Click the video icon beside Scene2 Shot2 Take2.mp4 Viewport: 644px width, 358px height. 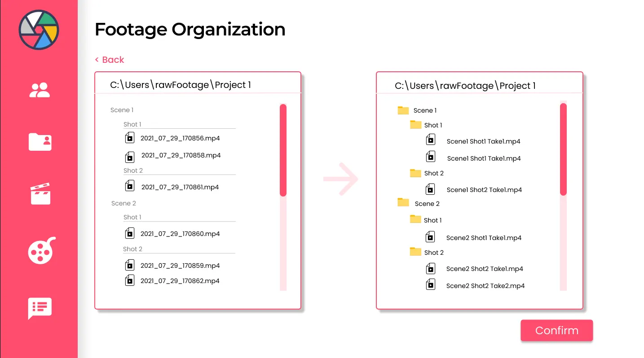coord(431,284)
